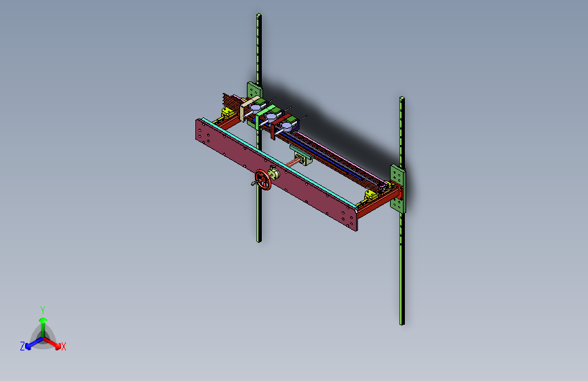Screen dimensions: 588x381
Task: Pick the yellow gearbox at the left end
Action: pos(227,113)
